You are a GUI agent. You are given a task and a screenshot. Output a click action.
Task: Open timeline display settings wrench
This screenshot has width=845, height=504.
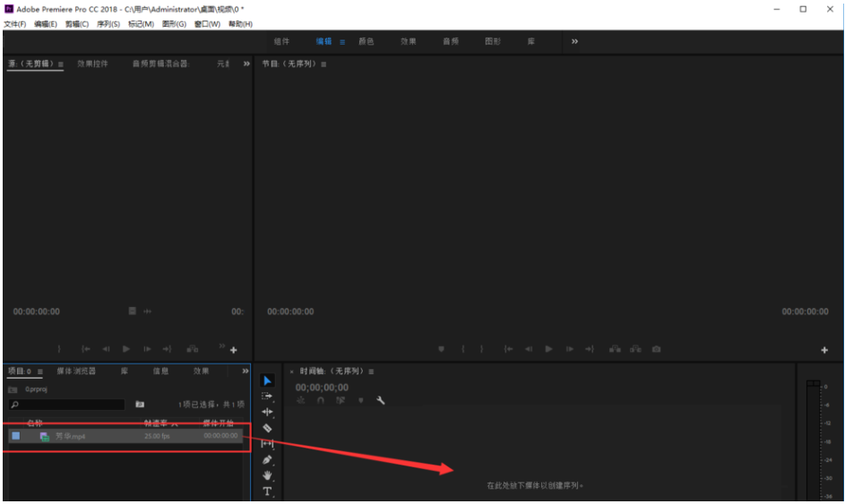click(x=380, y=400)
